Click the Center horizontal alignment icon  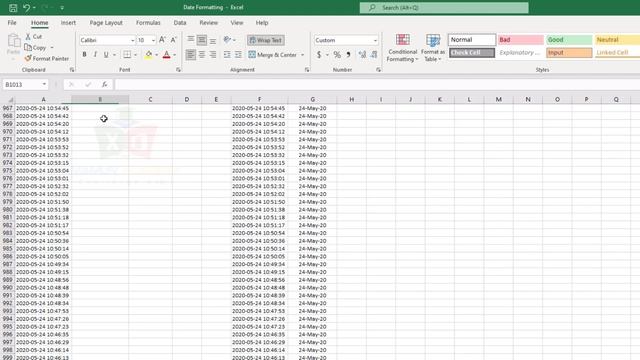(x=202, y=55)
